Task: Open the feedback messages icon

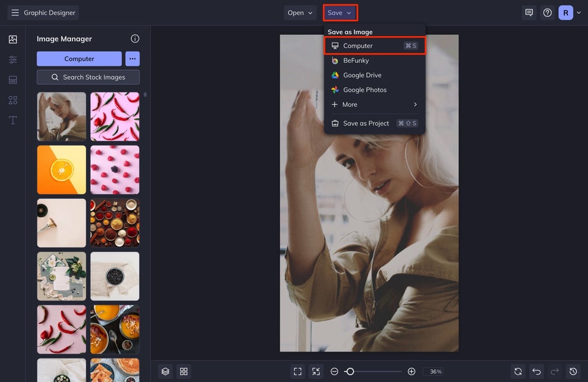Action: pos(529,12)
